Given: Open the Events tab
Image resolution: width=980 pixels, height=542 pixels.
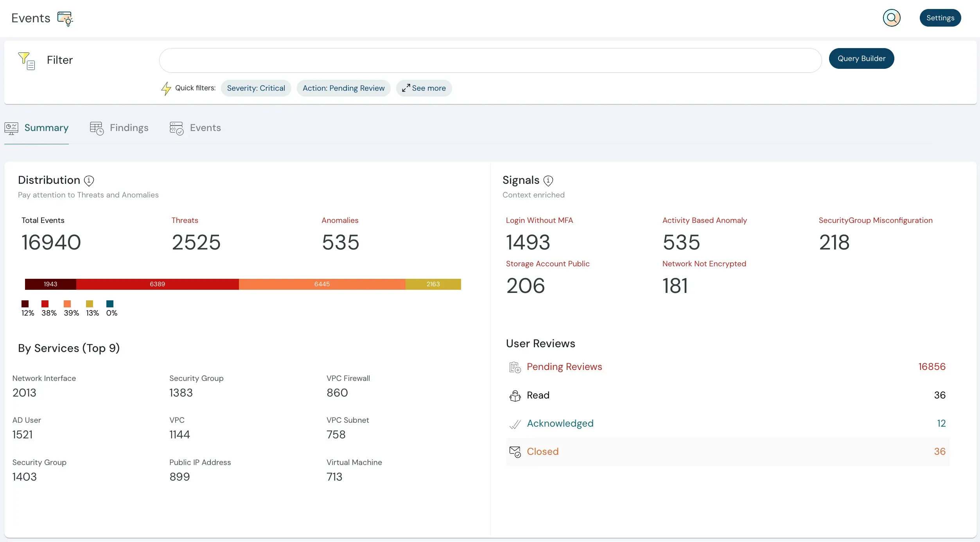Looking at the screenshot, I should pos(195,128).
